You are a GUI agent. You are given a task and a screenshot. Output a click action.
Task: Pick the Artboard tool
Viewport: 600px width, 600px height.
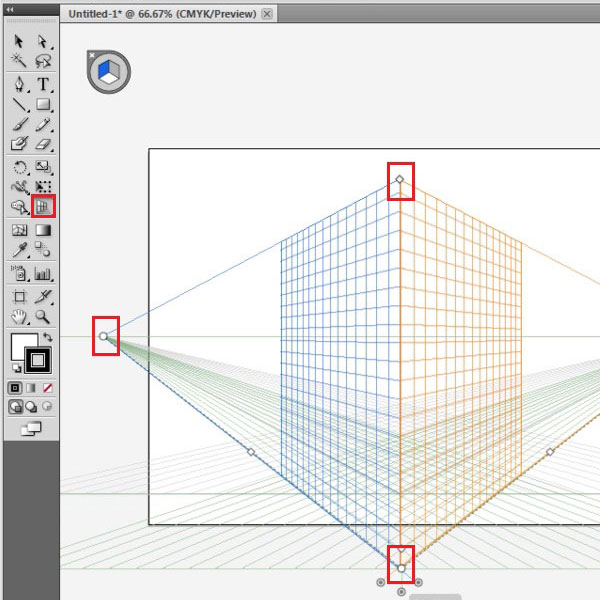[x=19, y=297]
